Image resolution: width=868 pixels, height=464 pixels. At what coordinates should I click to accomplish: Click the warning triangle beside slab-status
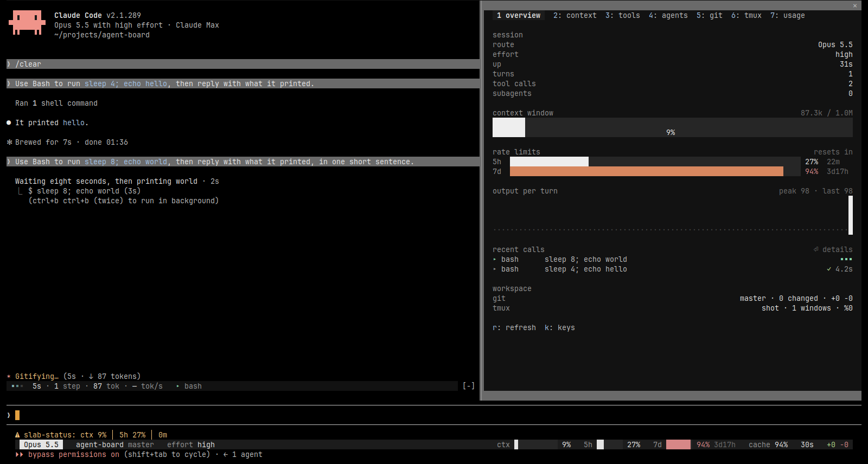click(17, 435)
